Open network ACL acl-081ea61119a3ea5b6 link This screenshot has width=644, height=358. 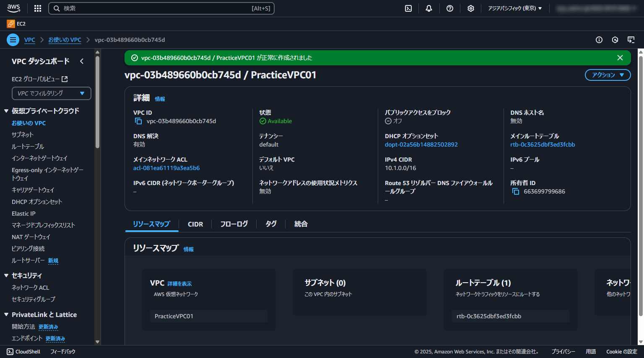click(x=166, y=168)
